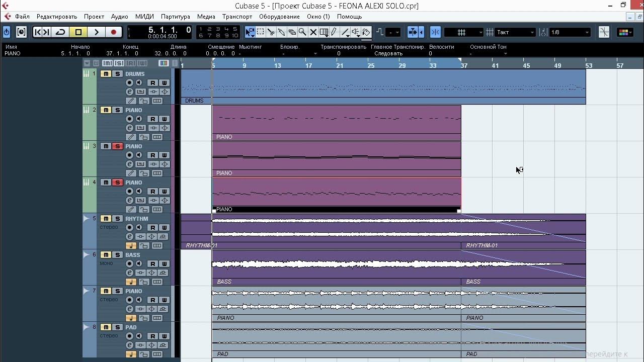644x362 pixels.
Task: Unsolo track 4 PIANO
Action: (117, 183)
